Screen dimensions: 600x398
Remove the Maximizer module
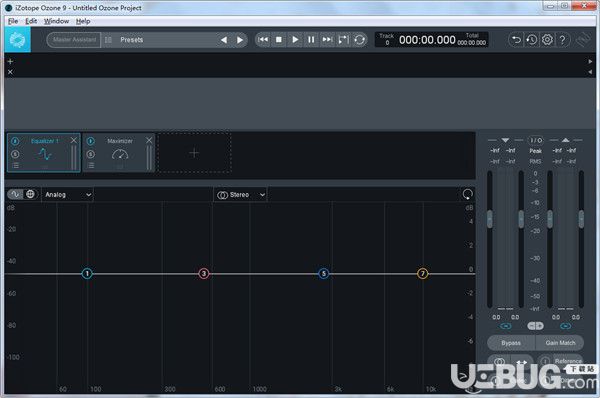[x=149, y=140]
